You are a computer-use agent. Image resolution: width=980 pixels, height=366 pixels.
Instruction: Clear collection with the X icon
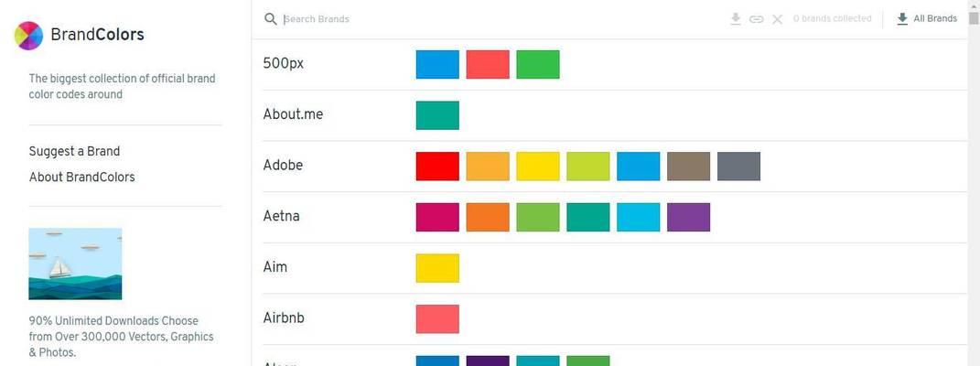(x=778, y=19)
